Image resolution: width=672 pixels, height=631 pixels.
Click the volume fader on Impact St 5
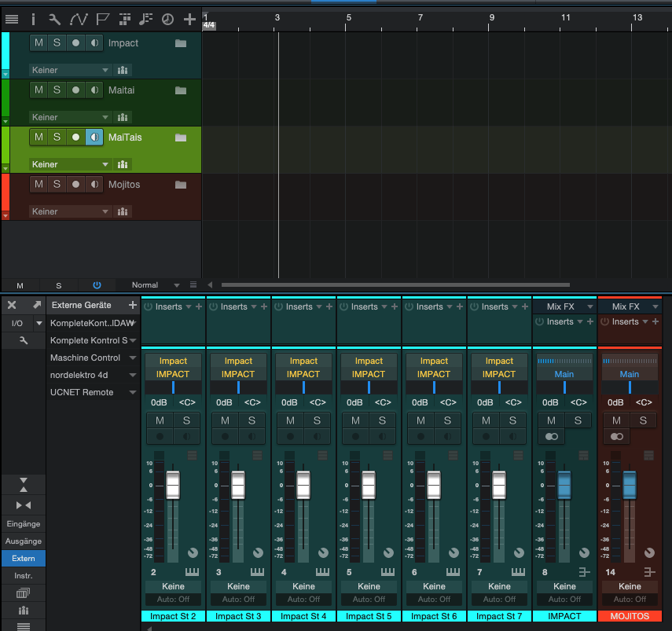369,484
